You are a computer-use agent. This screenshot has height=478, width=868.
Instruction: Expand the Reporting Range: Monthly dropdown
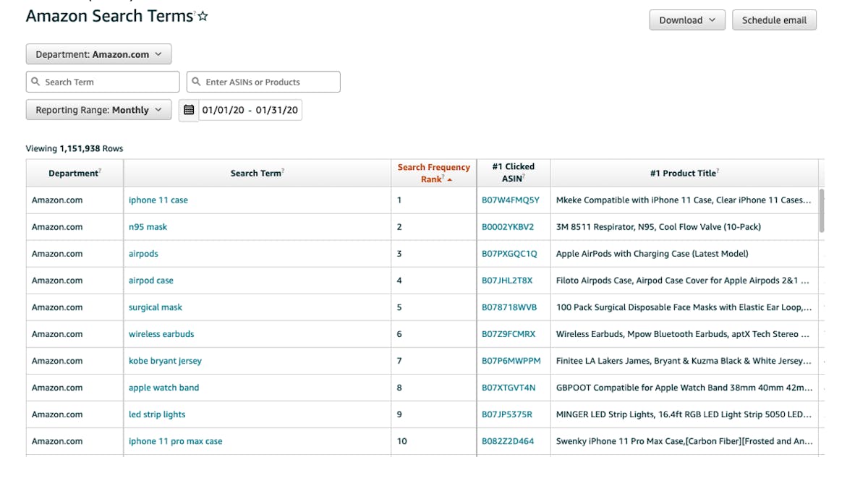[98, 110]
